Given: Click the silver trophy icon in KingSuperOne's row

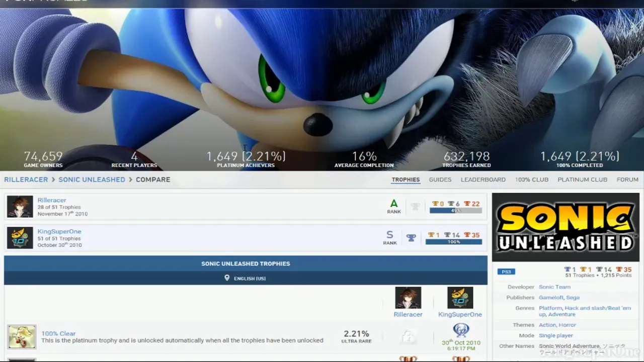Looking at the screenshot, I should pos(447,235).
